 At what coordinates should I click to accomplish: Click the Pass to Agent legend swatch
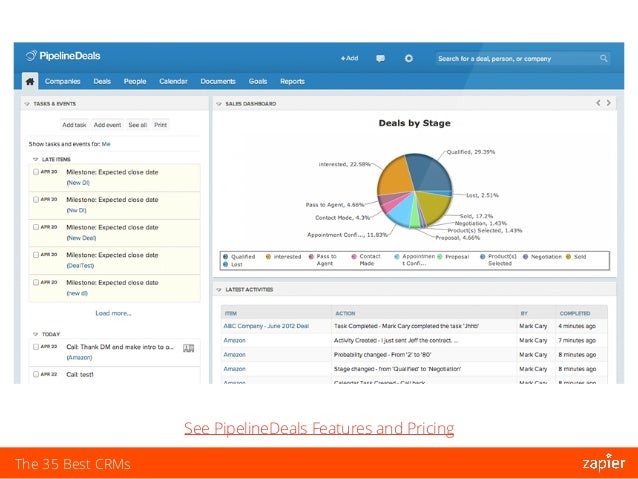pyautogui.click(x=311, y=257)
